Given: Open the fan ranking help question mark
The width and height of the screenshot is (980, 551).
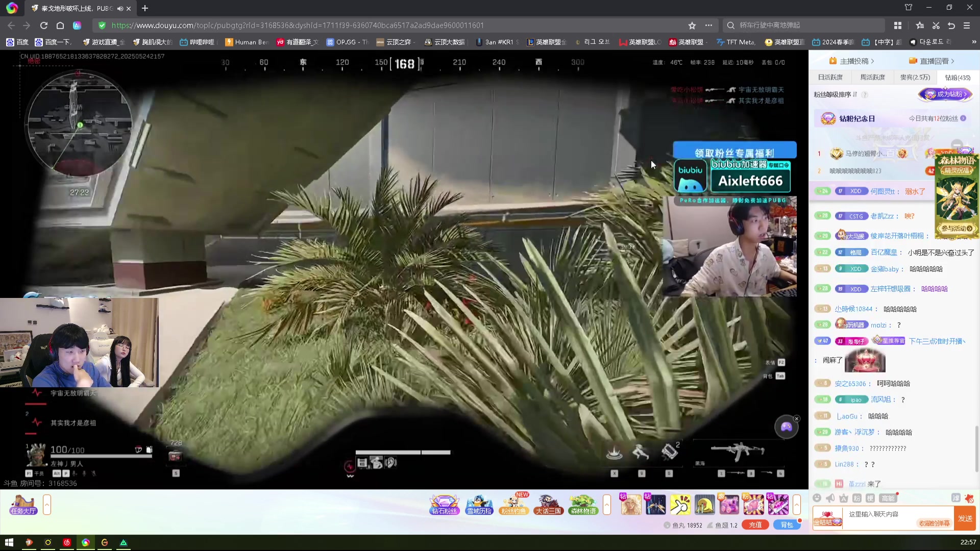Looking at the screenshot, I should coord(865,95).
